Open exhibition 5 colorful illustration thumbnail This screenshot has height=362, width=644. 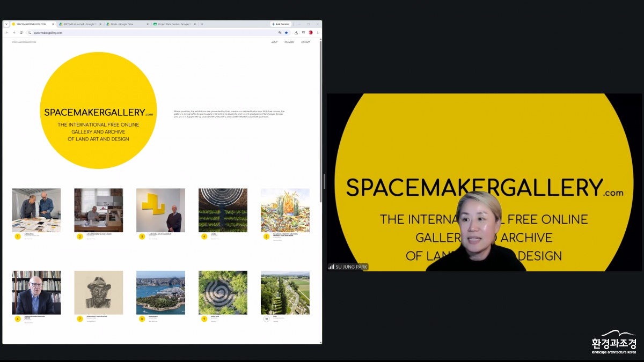coord(285,210)
